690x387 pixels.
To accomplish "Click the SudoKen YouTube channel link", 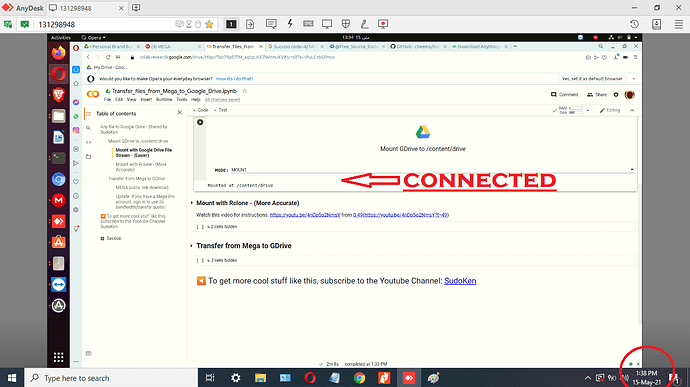I will click(460, 281).
